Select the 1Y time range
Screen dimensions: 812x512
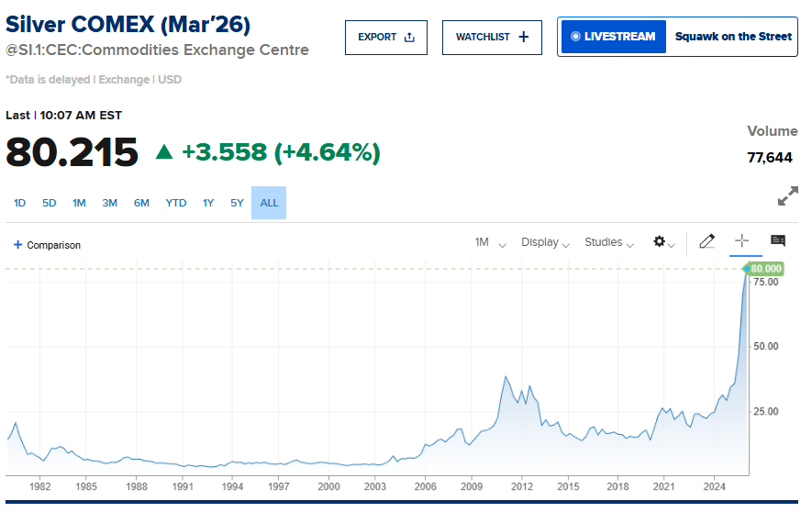208,203
